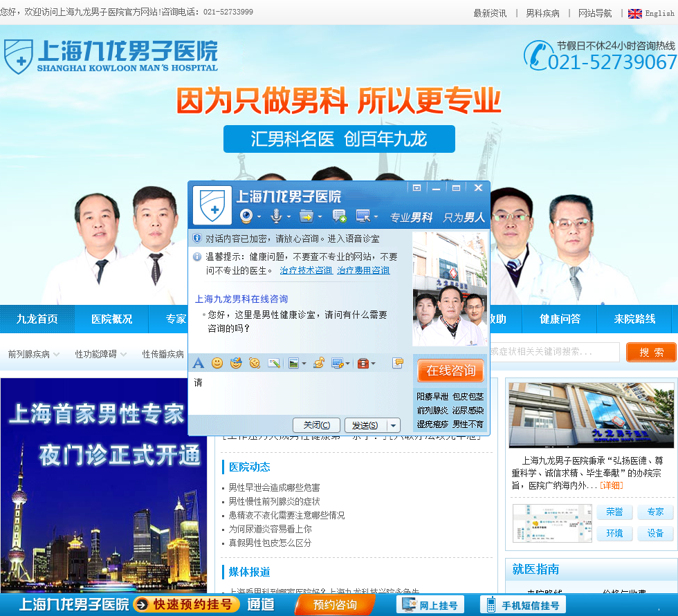The height and width of the screenshot is (616, 678).
Task: Click the add conversation bubble icon
Action: 339,216
